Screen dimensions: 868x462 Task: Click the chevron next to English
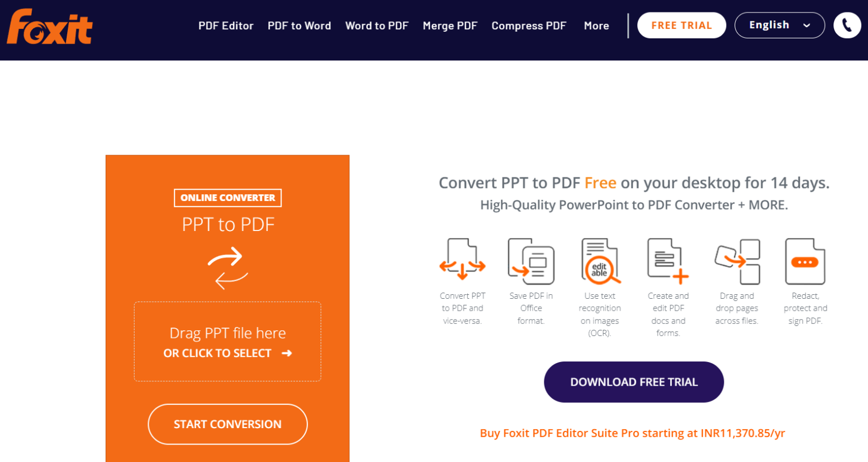(808, 25)
